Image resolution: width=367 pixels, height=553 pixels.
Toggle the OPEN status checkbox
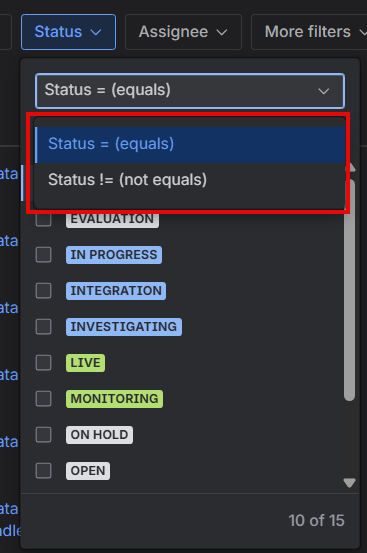coord(44,470)
